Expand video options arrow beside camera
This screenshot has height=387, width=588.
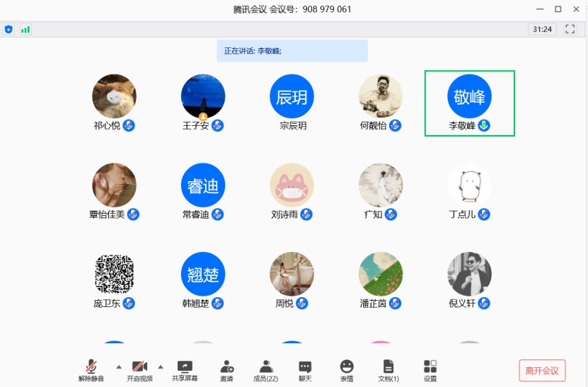coord(161,366)
